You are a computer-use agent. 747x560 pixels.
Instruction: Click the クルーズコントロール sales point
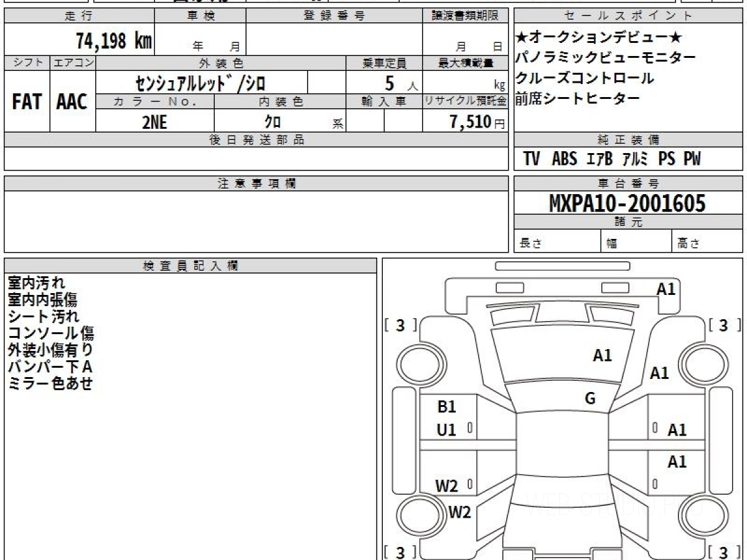(x=585, y=78)
